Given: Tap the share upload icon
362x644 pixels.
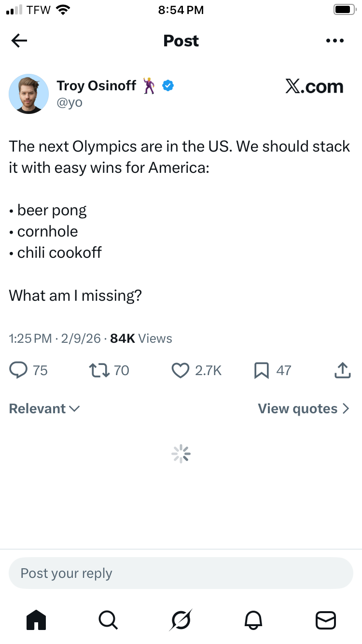Looking at the screenshot, I should 342,370.
